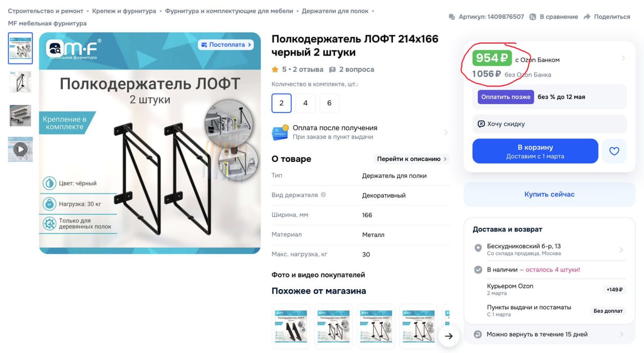Select quantity 6 in set
The image size is (644, 353).
330,103
